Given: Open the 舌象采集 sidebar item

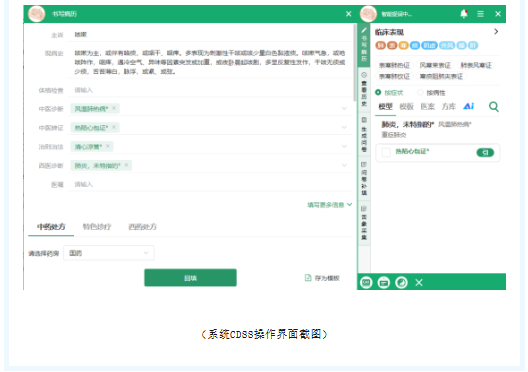Looking at the screenshot, I should coord(364,223).
